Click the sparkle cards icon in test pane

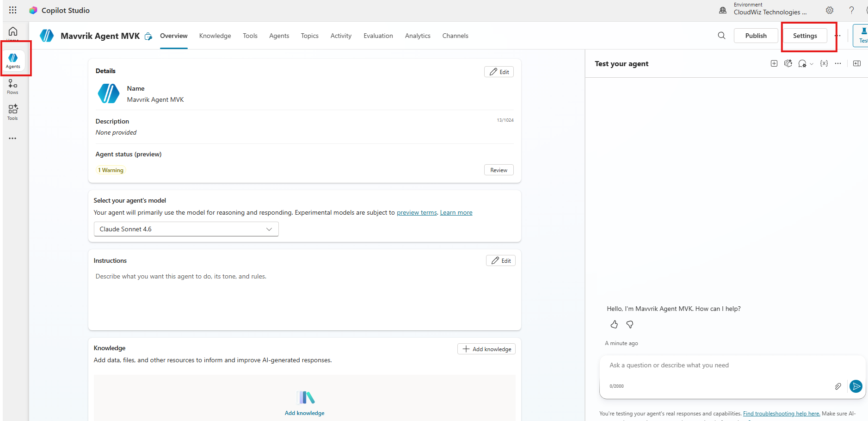(788, 63)
